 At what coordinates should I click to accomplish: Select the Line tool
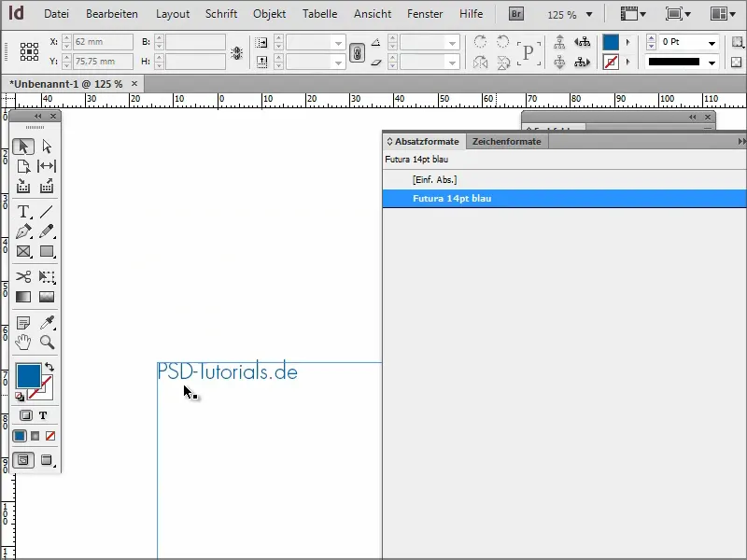pyautogui.click(x=47, y=212)
